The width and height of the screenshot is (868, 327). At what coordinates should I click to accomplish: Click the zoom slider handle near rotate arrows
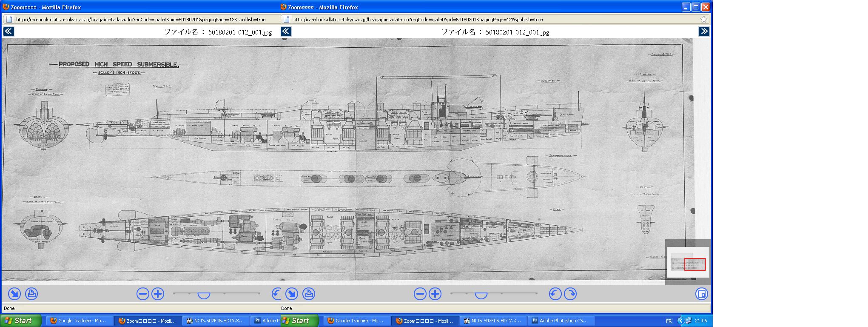(481, 295)
